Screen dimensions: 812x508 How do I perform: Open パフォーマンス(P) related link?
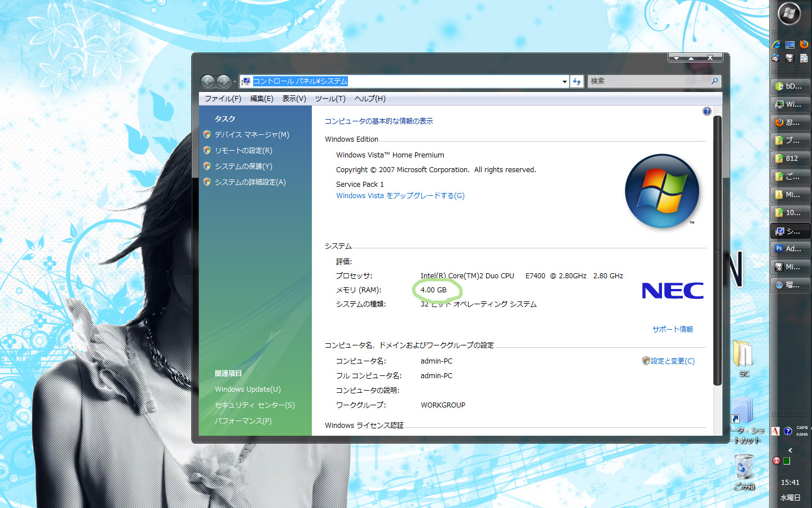point(243,421)
